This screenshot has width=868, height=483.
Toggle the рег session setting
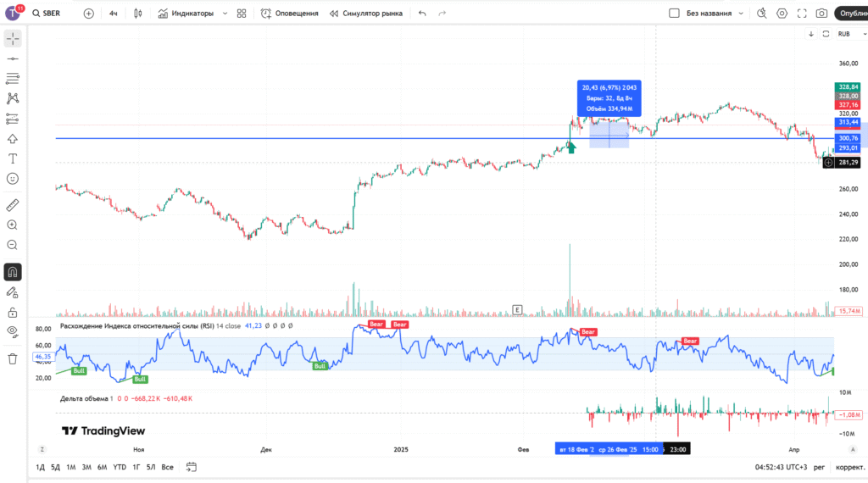click(x=820, y=467)
